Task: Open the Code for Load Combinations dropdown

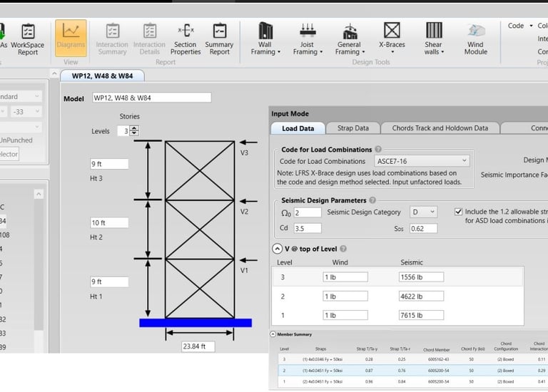Action: pos(422,161)
